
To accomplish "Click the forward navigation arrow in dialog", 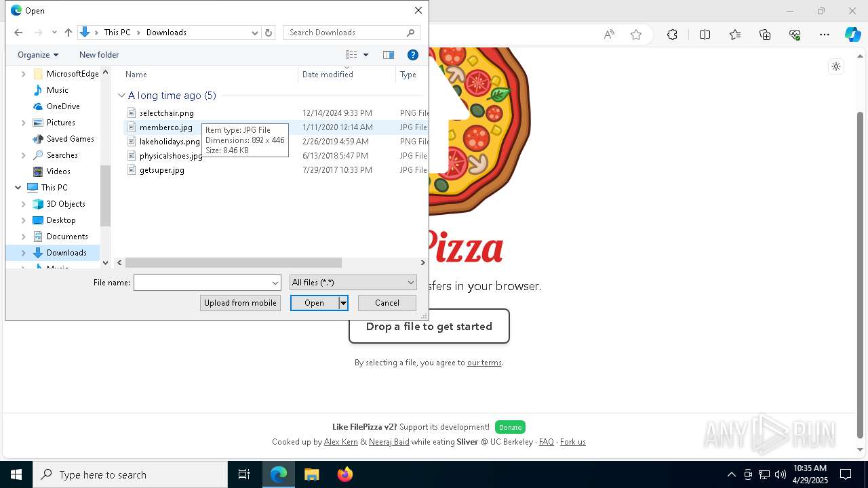I will click(38, 33).
